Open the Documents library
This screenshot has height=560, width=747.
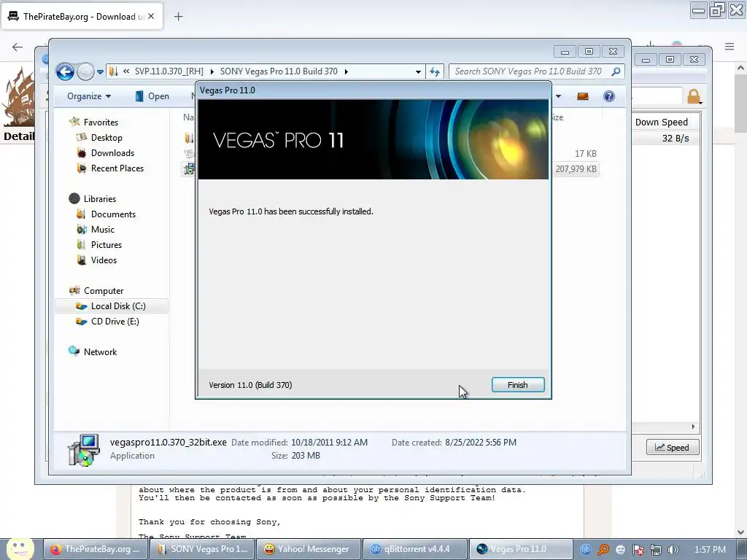(113, 214)
